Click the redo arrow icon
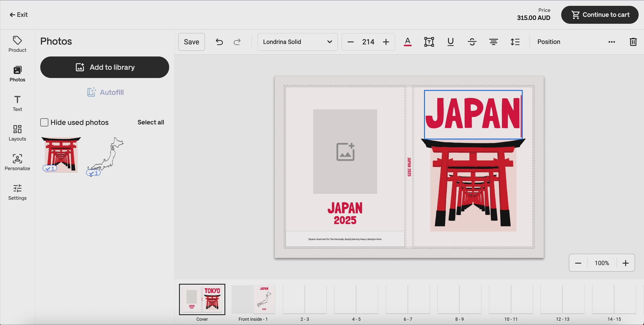 [x=237, y=42]
